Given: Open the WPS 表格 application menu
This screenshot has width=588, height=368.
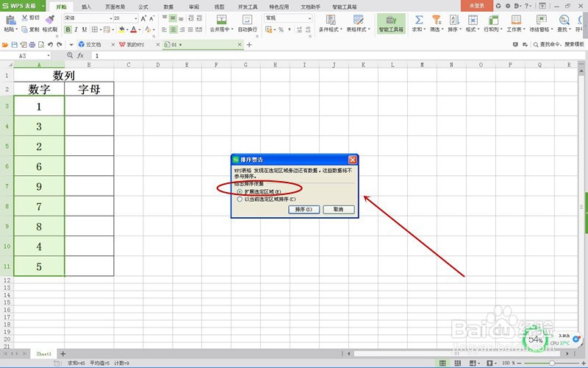Looking at the screenshot, I should [x=23, y=6].
